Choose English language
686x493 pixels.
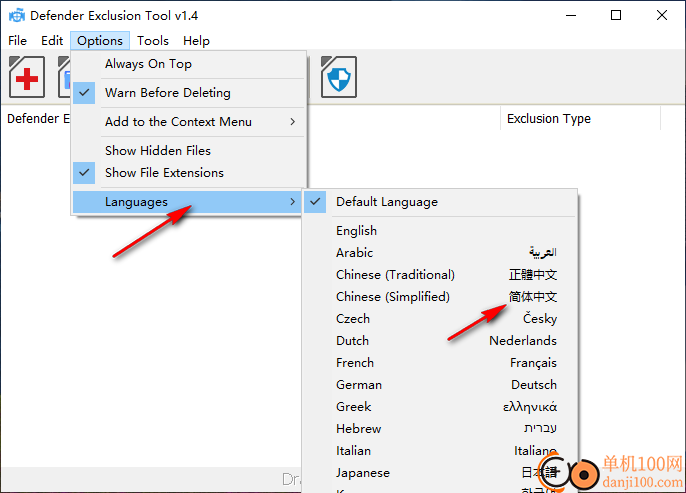click(x=440, y=231)
